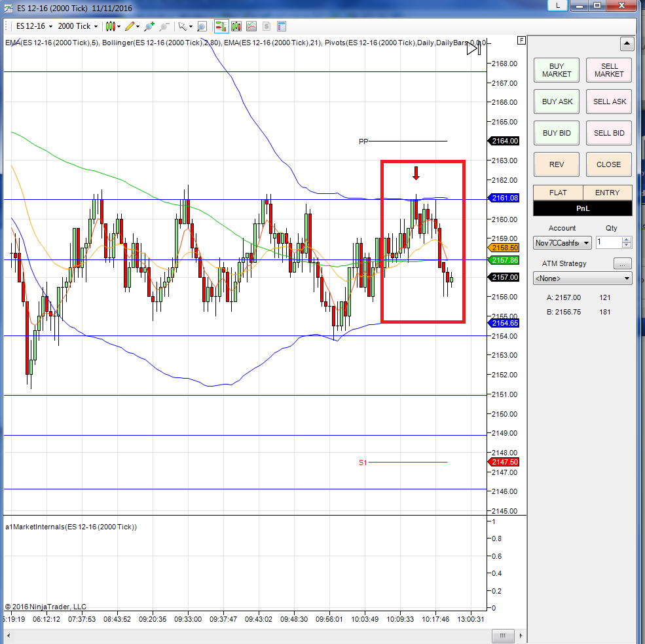Viewport: 645px width, 644px height.
Task: Click the 13:00:31 time axis label
Action: click(471, 619)
